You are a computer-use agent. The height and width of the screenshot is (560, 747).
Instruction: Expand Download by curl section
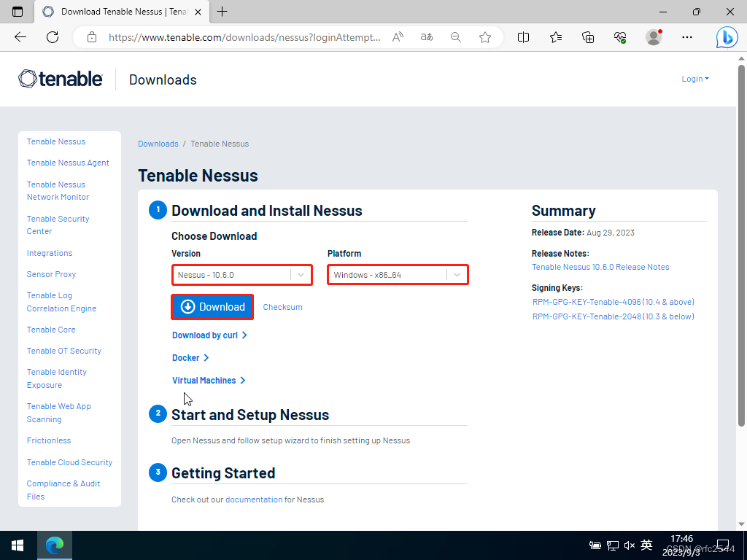209,335
